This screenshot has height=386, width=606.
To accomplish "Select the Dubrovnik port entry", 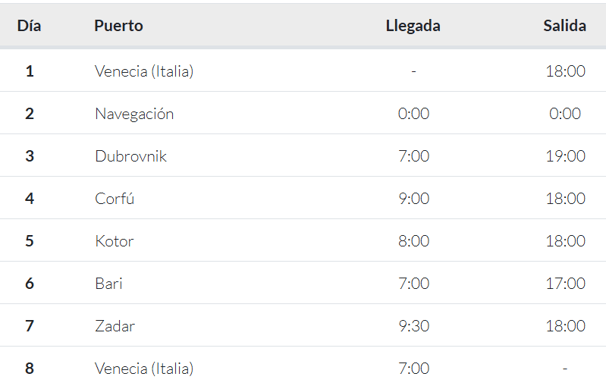I will pyautogui.click(x=131, y=156).
